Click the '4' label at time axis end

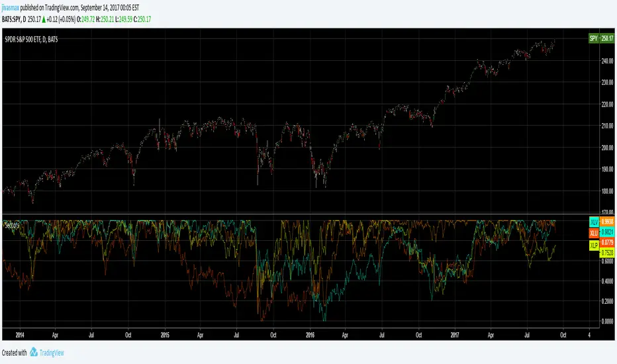[589, 335]
